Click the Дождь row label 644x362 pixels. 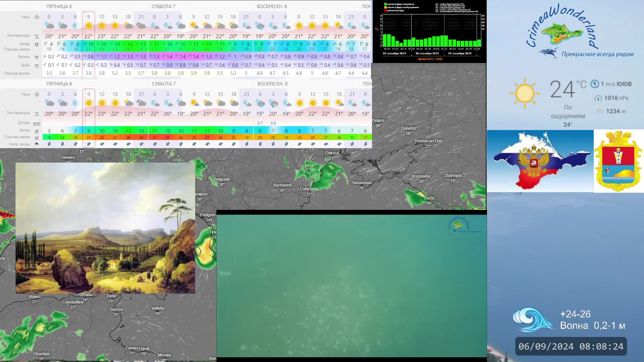click(24, 123)
